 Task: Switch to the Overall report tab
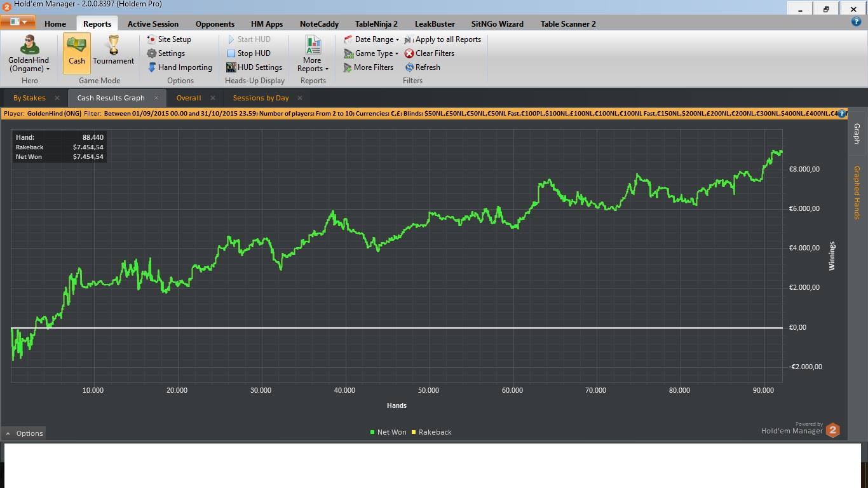(189, 98)
